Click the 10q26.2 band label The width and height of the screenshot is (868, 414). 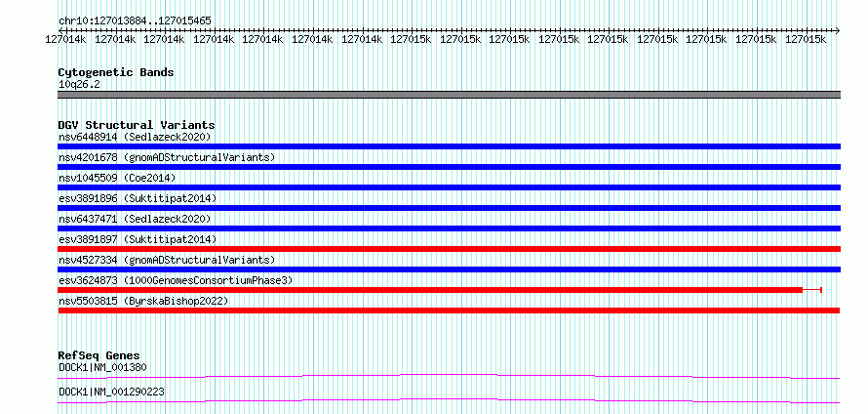tap(79, 85)
